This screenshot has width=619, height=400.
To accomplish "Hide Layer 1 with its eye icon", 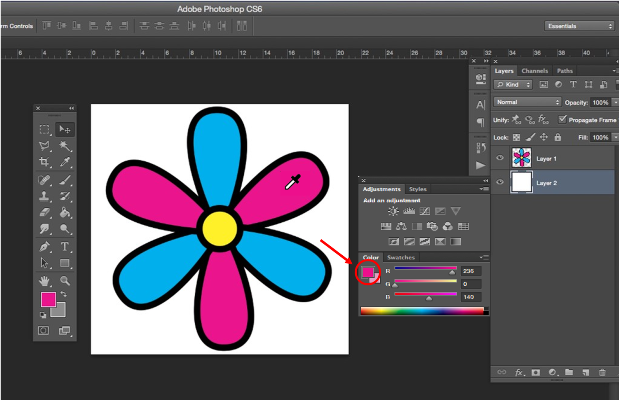I will [x=500, y=158].
